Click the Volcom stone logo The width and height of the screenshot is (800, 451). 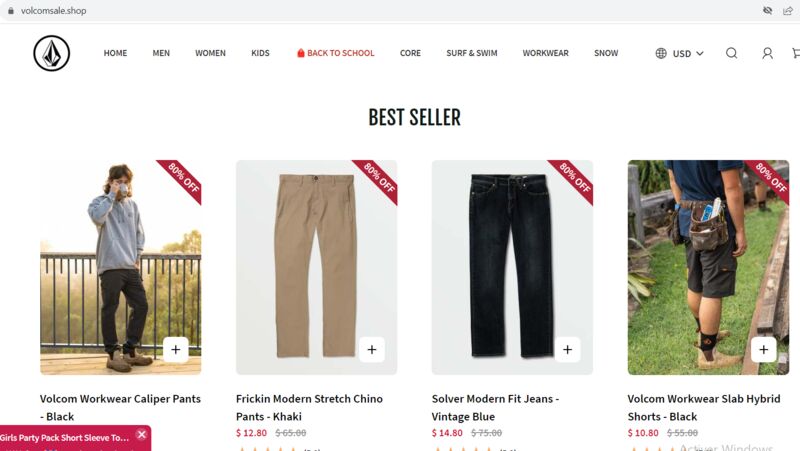(52, 53)
